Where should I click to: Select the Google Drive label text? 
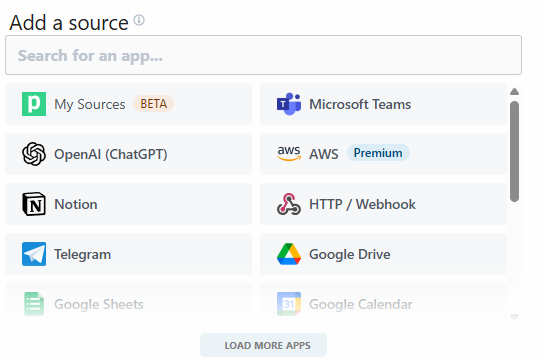[350, 254]
